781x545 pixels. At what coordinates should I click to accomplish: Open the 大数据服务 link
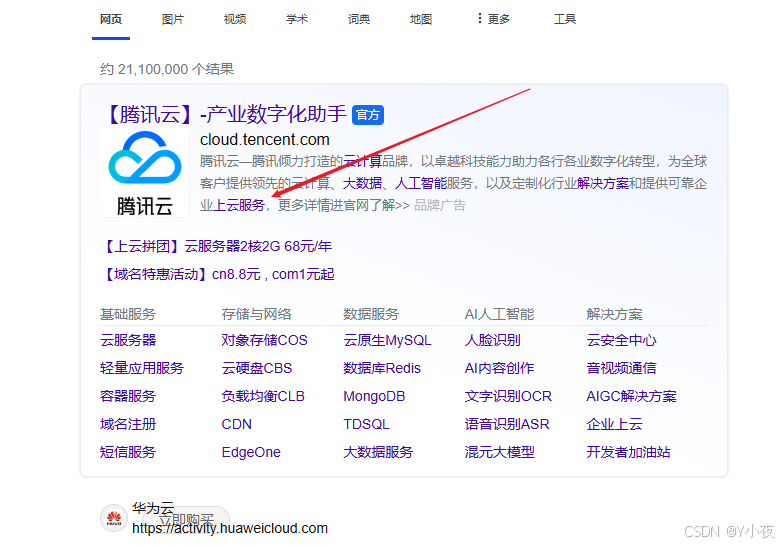coord(378,451)
